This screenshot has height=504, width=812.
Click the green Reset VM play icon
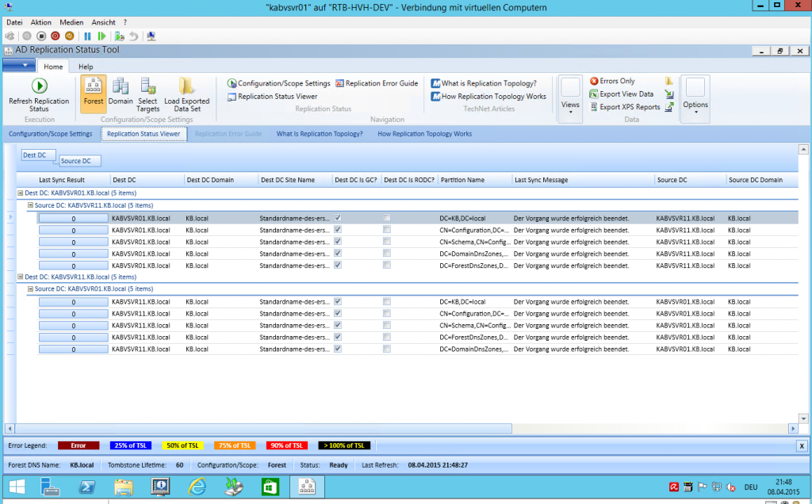coord(102,36)
